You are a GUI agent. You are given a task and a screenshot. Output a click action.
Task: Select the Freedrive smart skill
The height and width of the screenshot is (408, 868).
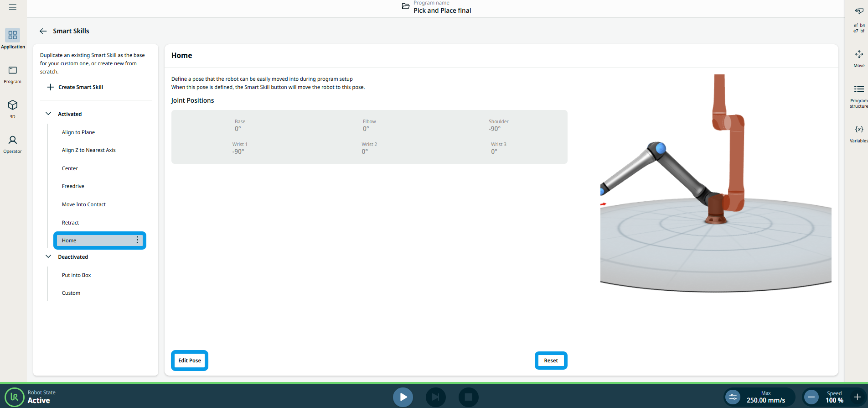coord(73,186)
